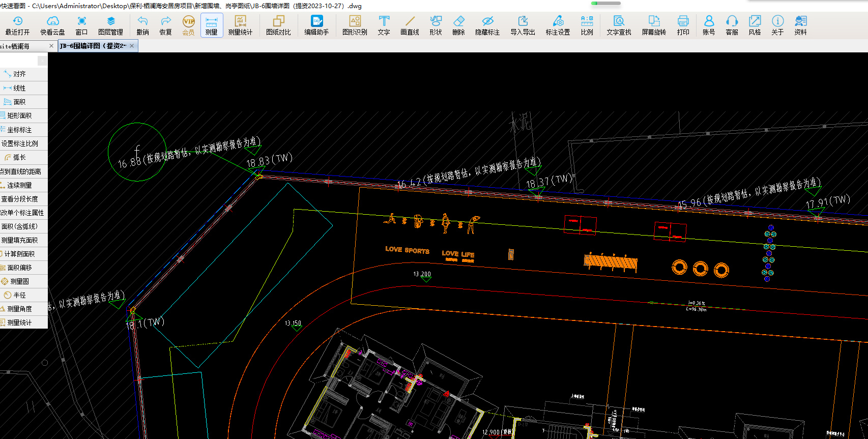
Task: Contact 客服 customer service
Action: pos(732,25)
